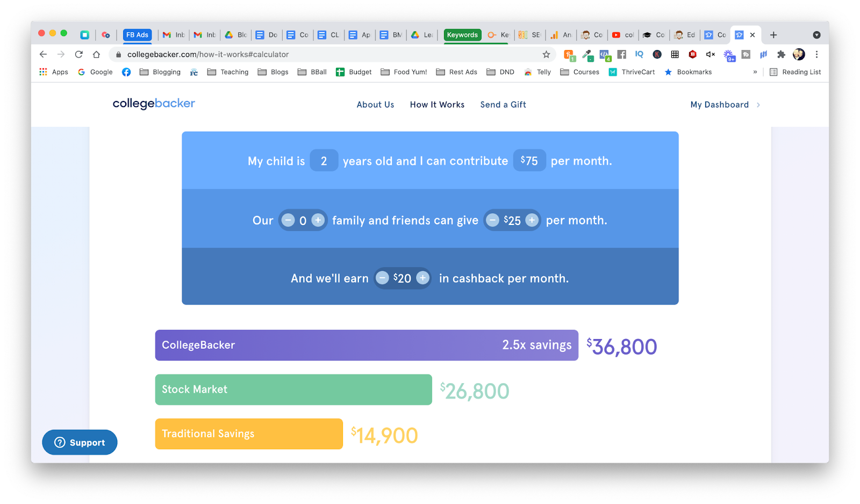
Task: Close the active CollegeBacker tab
Action: click(x=752, y=35)
